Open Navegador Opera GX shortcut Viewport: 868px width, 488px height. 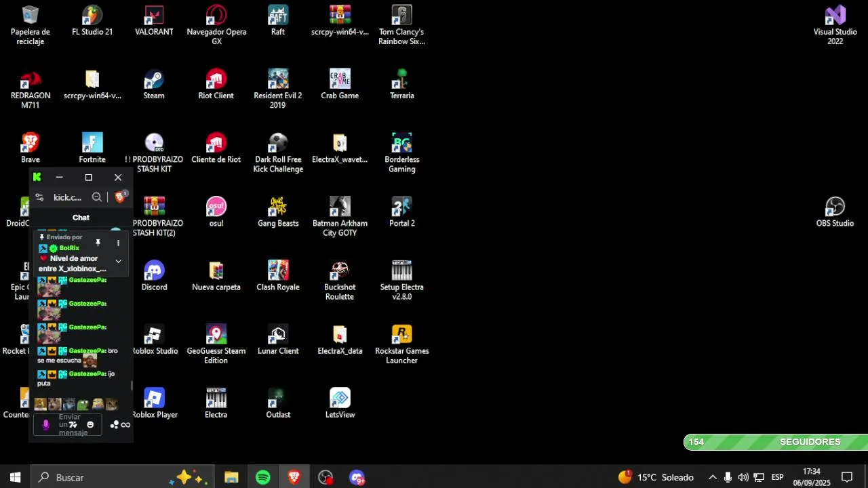216,26
